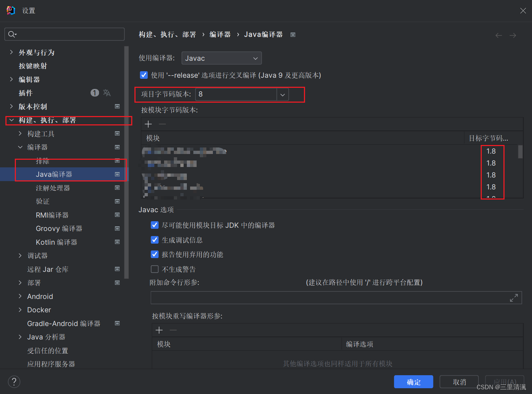This screenshot has width=532, height=394.
Task: Remove selected module bytecode entry with minus
Action: point(162,124)
